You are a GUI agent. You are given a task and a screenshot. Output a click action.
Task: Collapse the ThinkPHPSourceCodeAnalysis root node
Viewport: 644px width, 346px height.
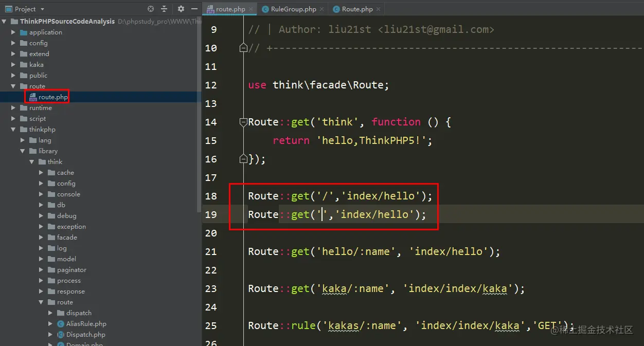(4, 22)
